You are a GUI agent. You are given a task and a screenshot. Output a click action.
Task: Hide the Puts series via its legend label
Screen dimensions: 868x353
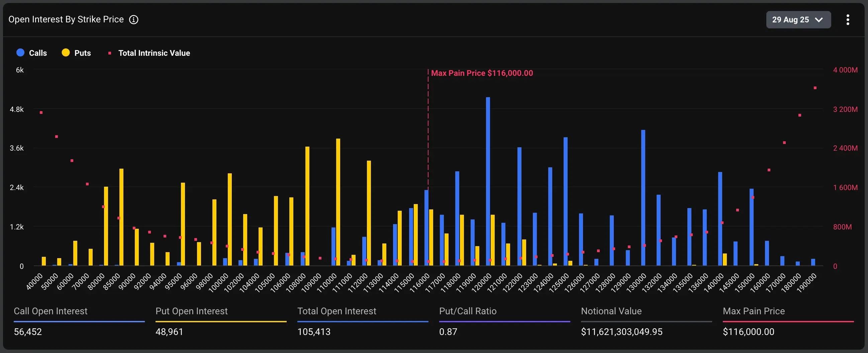coord(82,53)
